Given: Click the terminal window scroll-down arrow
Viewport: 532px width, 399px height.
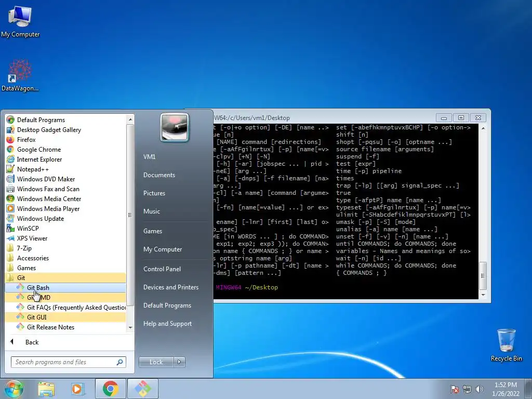Looking at the screenshot, I should coord(483,295).
